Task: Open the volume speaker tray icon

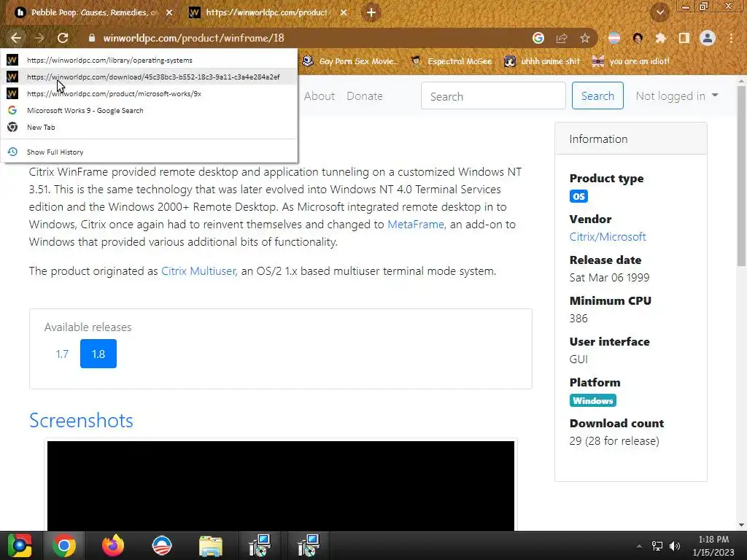Action: point(675,546)
